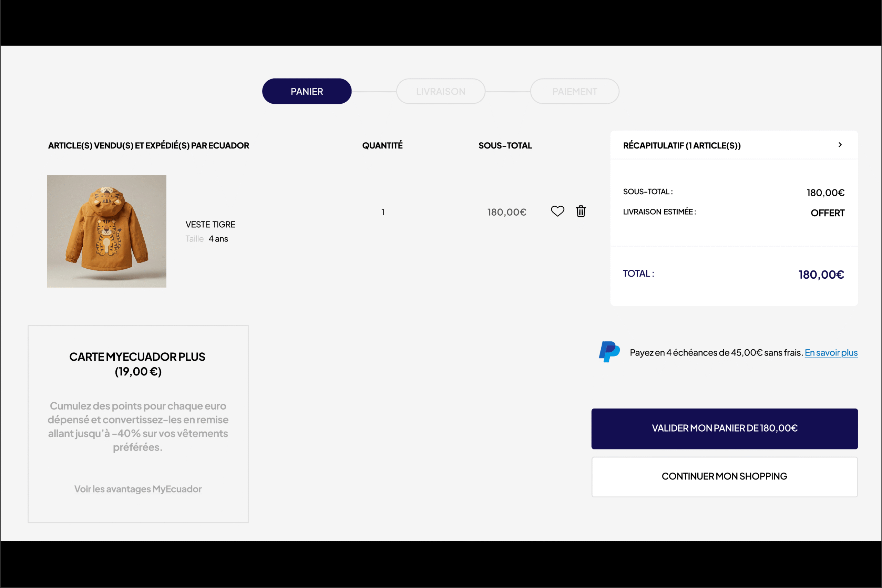This screenshot has height=588, width=882.
Task: Click the 4 ans size value
Action: (218, 239)
